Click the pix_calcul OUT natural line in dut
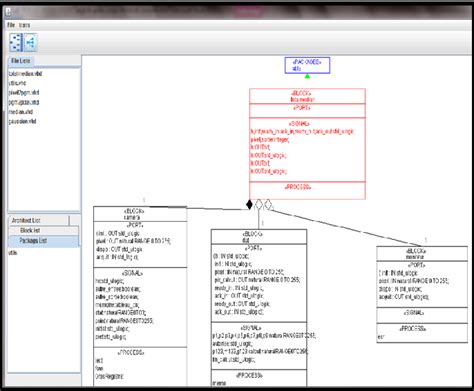 257,280
